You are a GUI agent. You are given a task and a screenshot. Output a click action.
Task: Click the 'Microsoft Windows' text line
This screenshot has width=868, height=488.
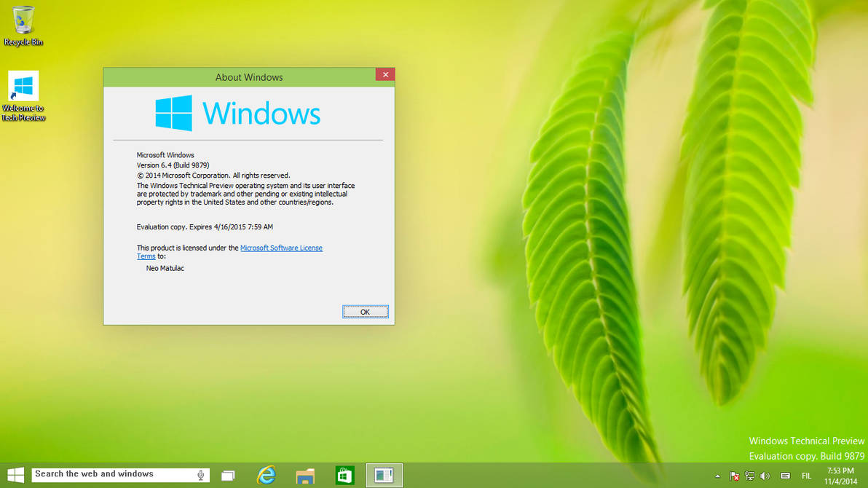165,155
